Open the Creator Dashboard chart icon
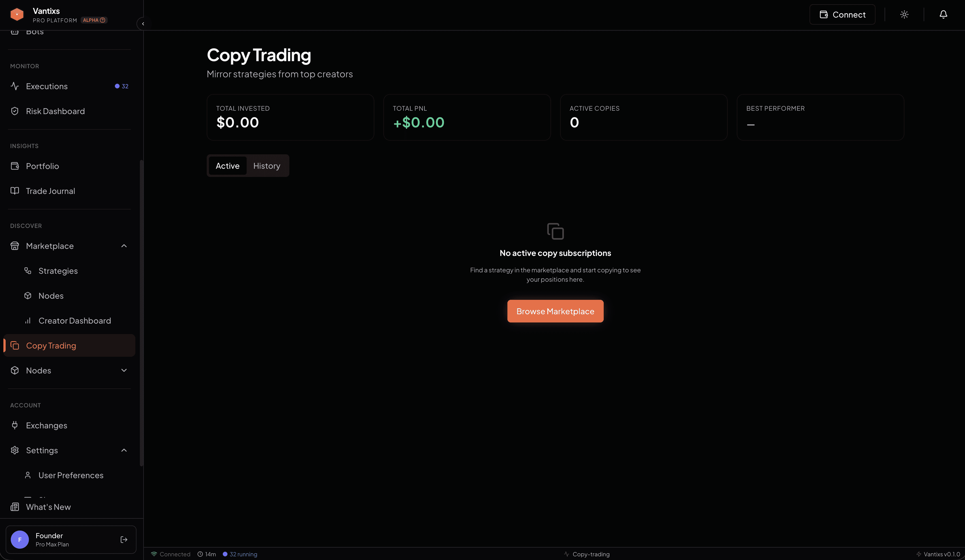Image resolution: width=965 pixels, height=560 pixels. pyautogui.click(x=27, y=320)
